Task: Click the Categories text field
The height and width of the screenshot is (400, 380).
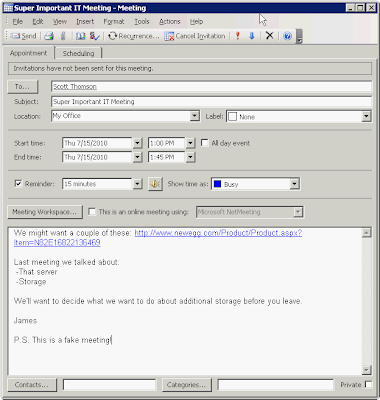Action: click(x=275, y=385)
